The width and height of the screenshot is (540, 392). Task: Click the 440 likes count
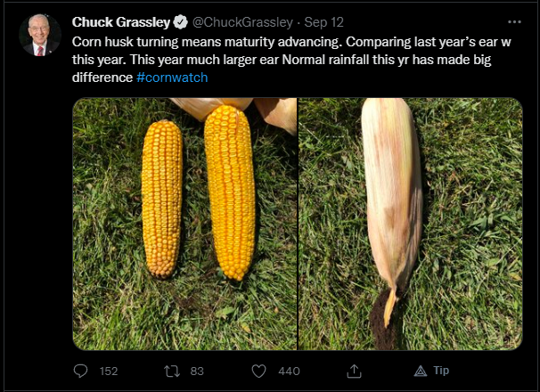tap(289, 371)
